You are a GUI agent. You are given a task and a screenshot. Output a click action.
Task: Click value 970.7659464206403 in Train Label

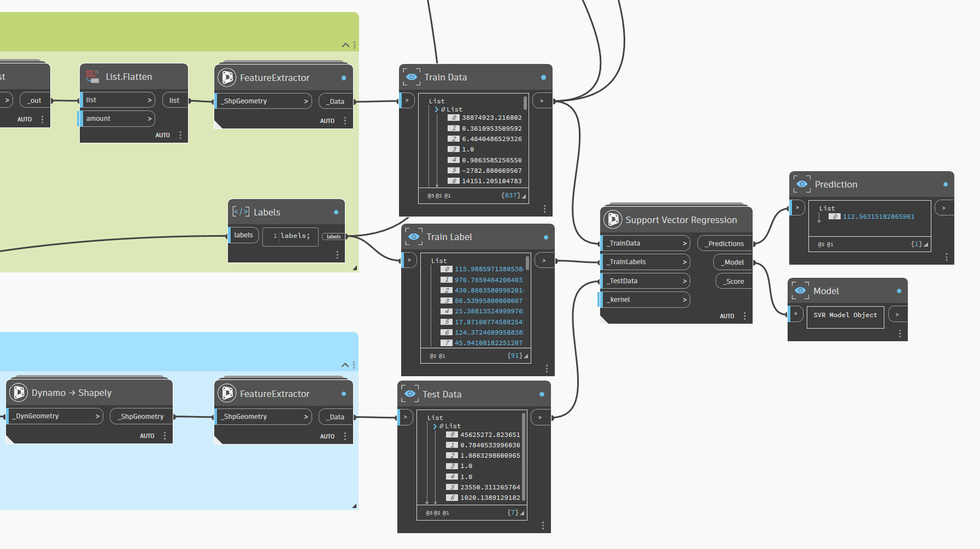(489, 280)
